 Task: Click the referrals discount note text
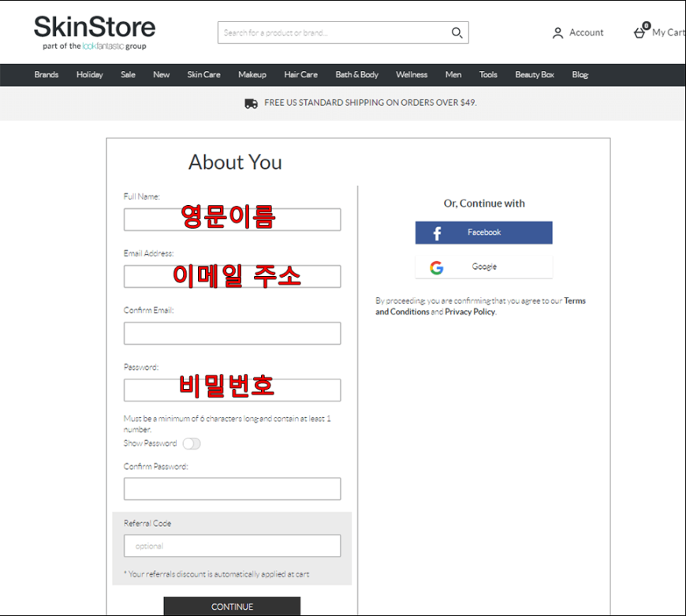(x=217, y=574)
